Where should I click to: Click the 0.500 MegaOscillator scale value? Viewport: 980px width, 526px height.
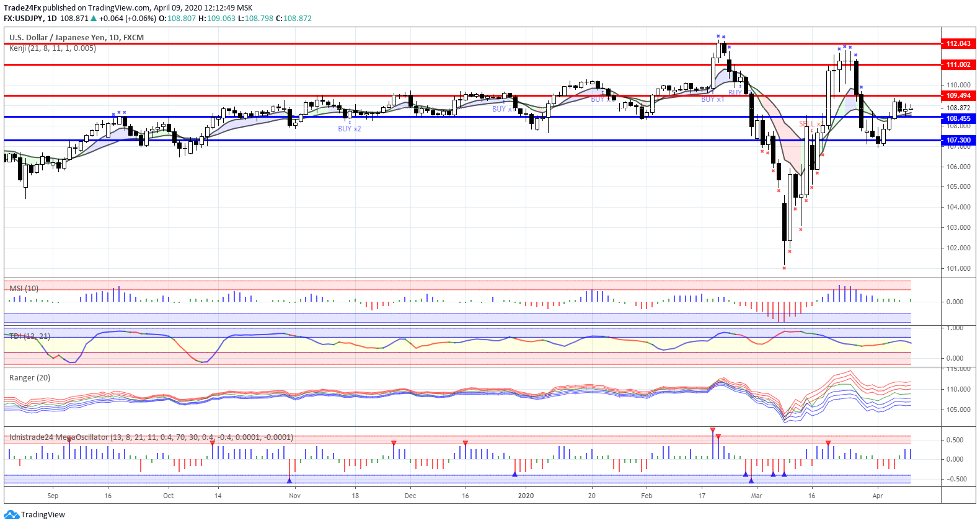tap(955, 440)
